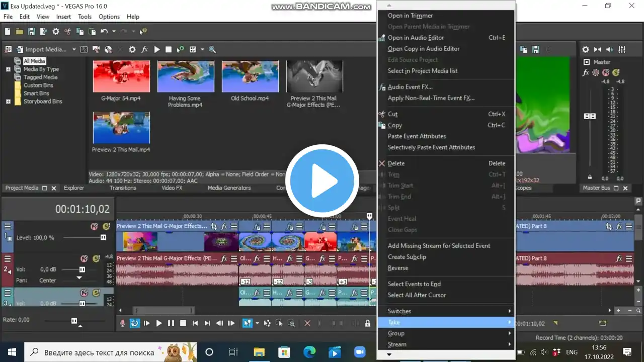Toggle Solo on audio track 3
This screenshot has height=362, width=644.
click(96, 293)
